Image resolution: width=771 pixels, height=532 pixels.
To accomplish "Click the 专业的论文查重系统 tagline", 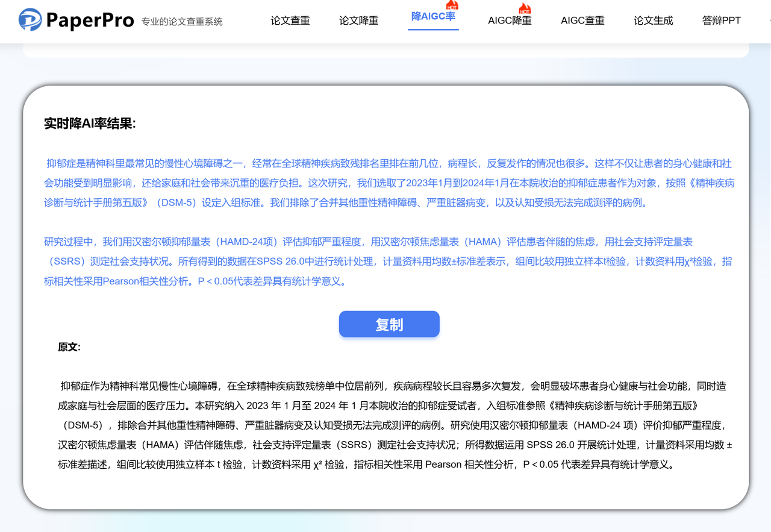I will 182,22.
